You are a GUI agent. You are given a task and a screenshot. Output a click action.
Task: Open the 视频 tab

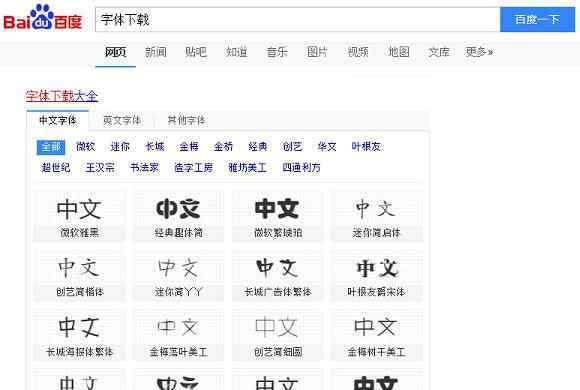tap(358, 52)
